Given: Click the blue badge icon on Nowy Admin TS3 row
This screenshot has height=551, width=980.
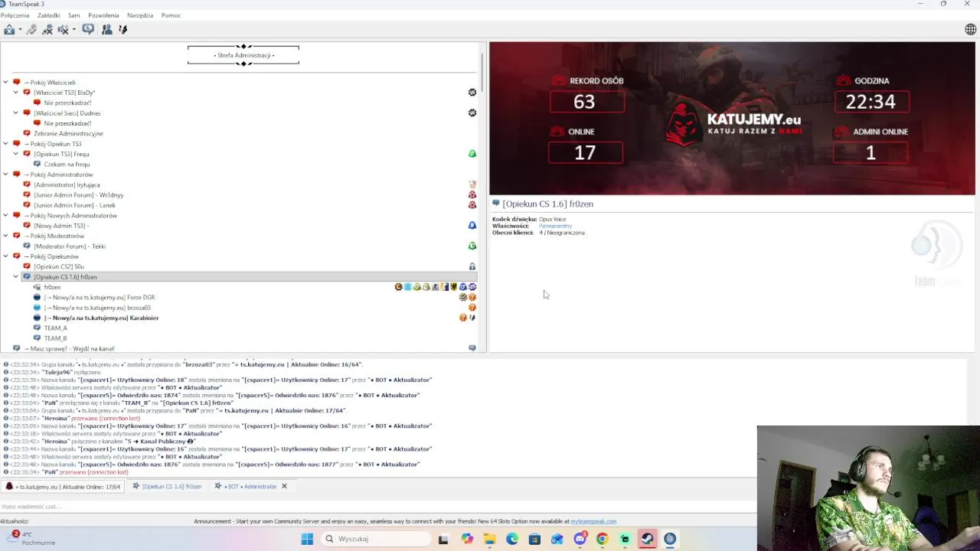Looking at the screenshot, I should click(472, 226).
